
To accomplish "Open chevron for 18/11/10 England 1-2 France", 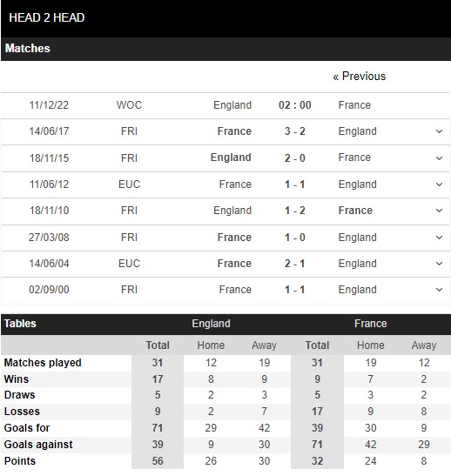I will tap(439, 211).
